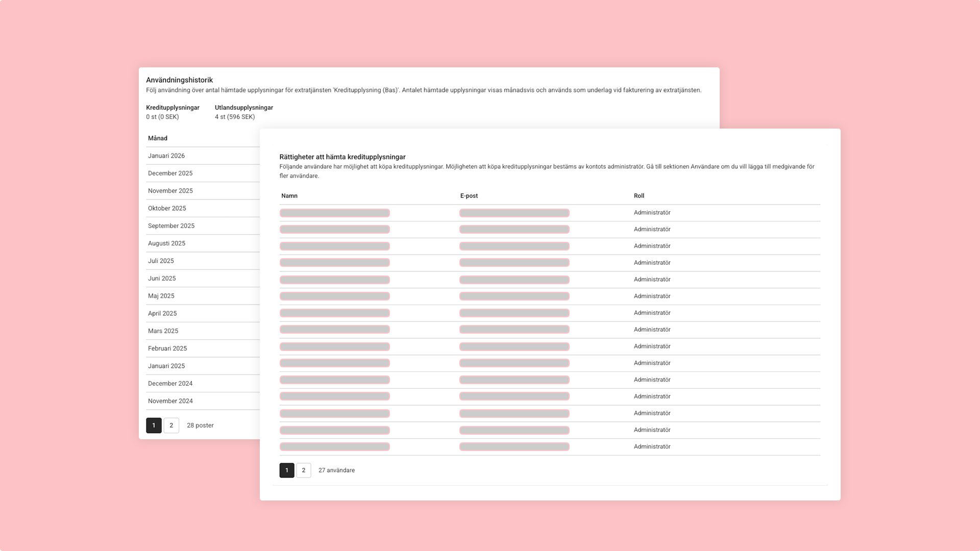Go to page 2 of users list
The image size is (980, 551).
point(303,470)
